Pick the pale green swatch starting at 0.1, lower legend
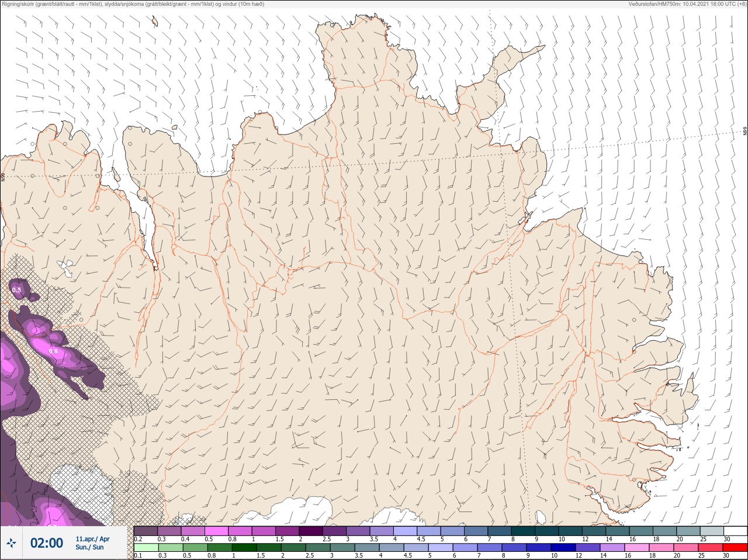This screenshot has width=748, height=560. point(146,548)
